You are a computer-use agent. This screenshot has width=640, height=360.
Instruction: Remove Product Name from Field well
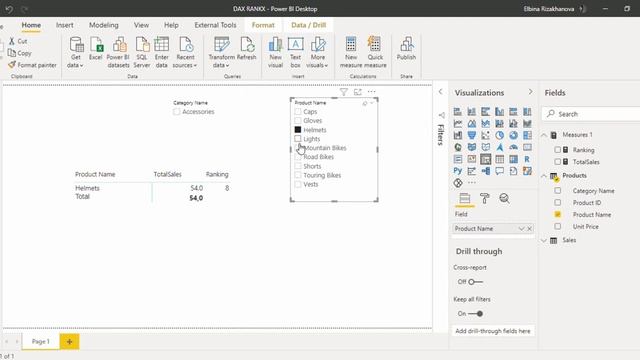pyautogui.click(x=529, y=229)
